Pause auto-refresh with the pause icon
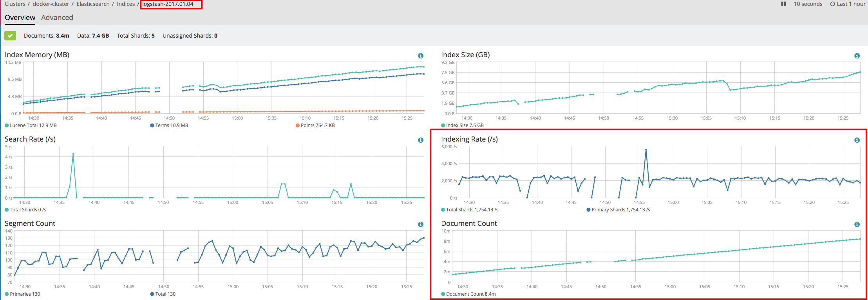This screenshot has width=868, height=300. tap(783, 4)
